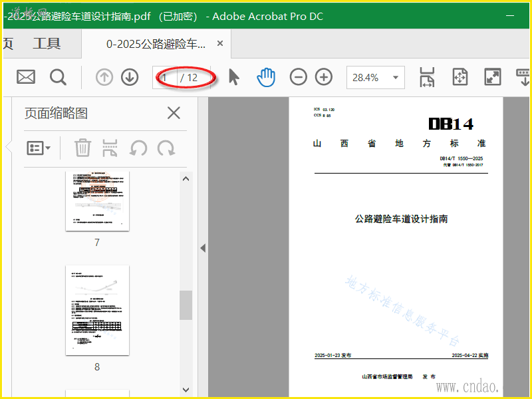Go to previous page with up arrow

tap(104, 77)
